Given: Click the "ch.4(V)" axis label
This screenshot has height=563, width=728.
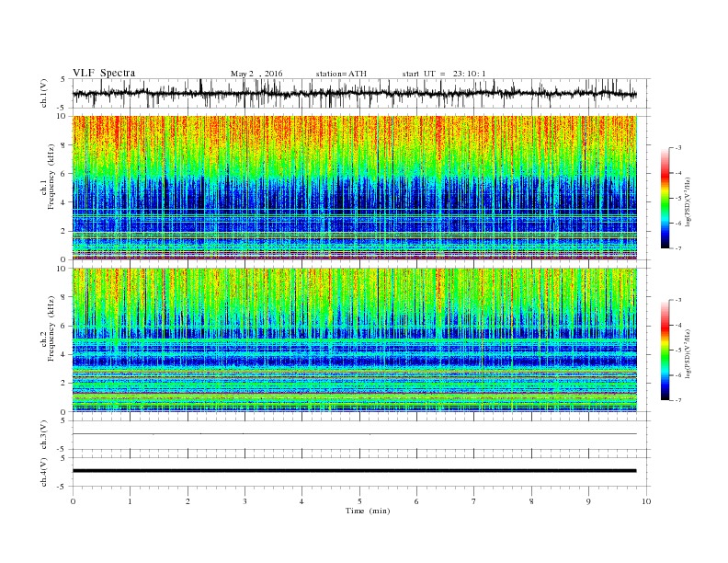Looking at the screenshot, I should (x=44, y=472).
